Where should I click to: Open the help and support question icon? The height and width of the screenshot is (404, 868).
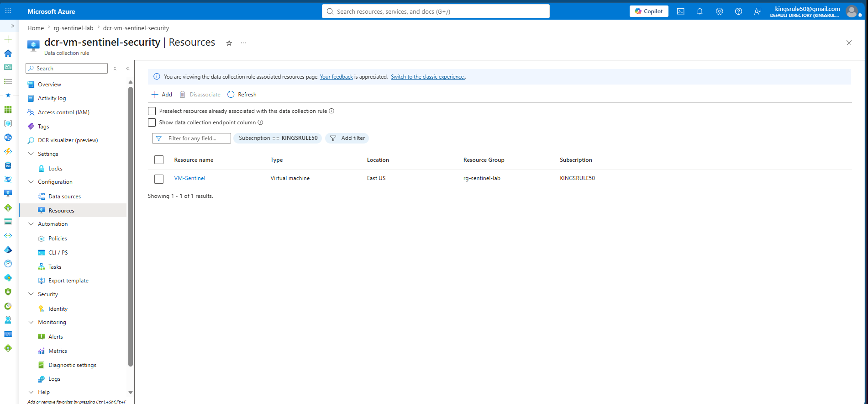[738, 11]
